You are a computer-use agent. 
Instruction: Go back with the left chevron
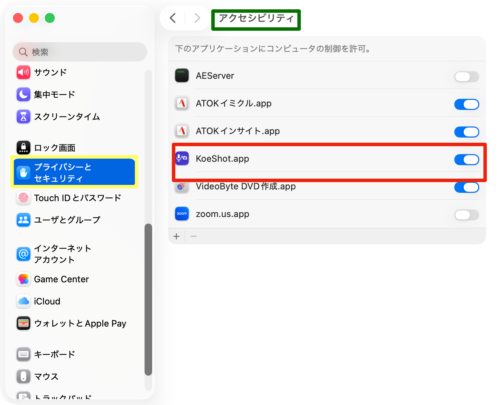(173, 18)
